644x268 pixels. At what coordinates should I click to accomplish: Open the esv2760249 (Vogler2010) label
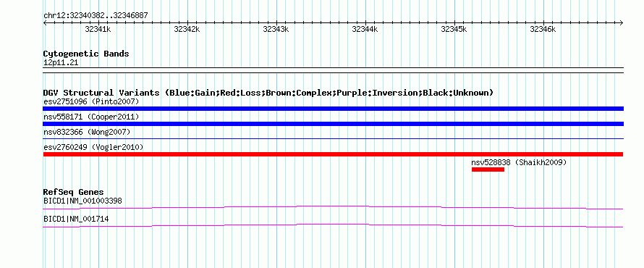(x=93, y=147)
